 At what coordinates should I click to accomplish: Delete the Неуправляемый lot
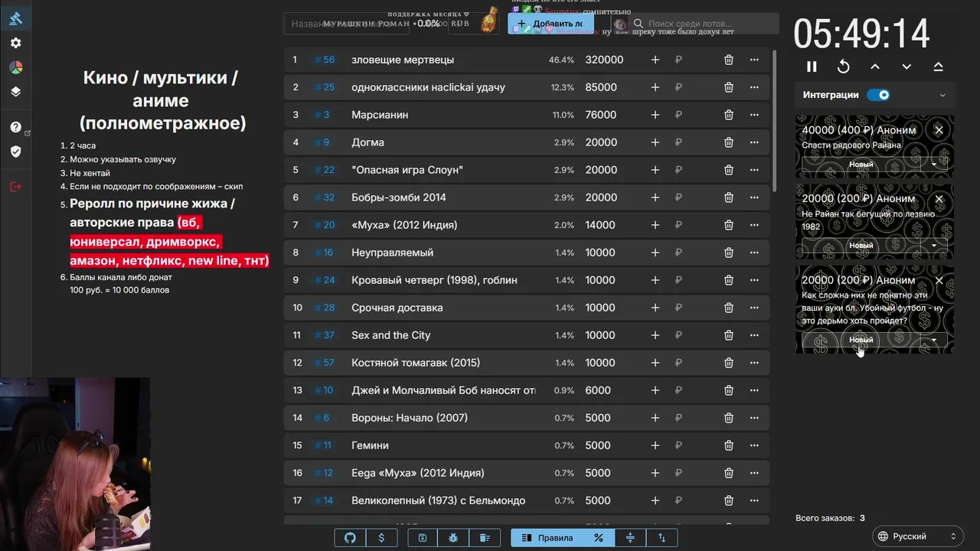[729, 253]
